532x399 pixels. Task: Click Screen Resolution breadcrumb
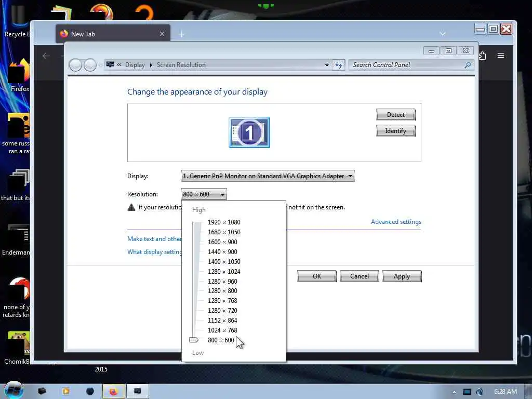point(181,65)
